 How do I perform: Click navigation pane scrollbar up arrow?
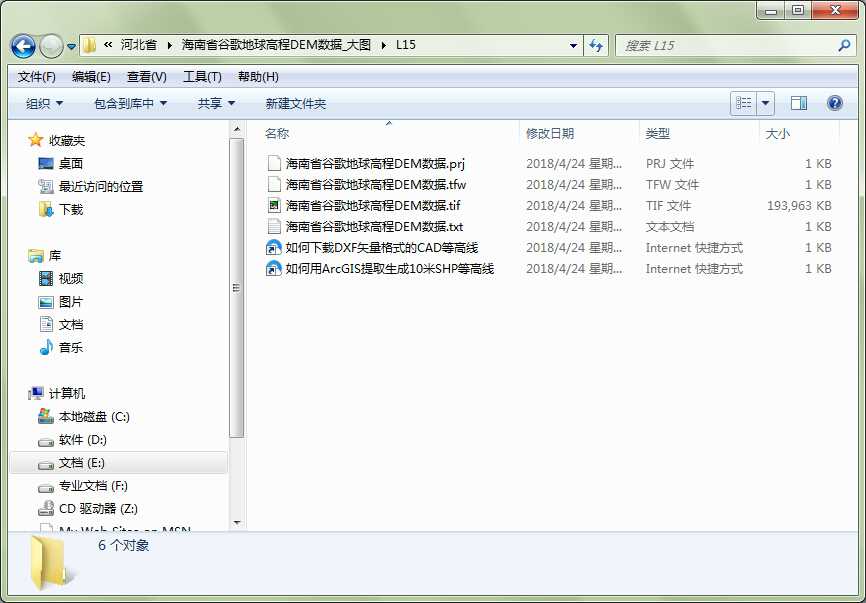(x=237, y=129)
